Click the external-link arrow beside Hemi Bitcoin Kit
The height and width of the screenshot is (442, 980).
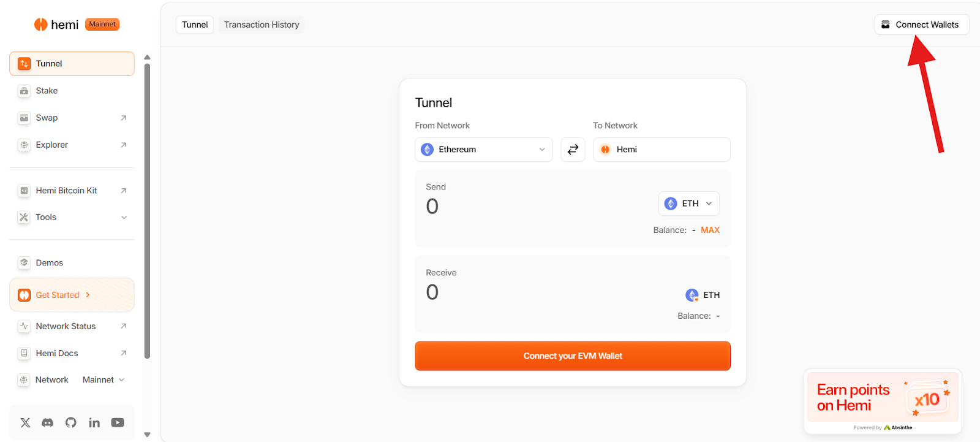click(x=123, y=191)
